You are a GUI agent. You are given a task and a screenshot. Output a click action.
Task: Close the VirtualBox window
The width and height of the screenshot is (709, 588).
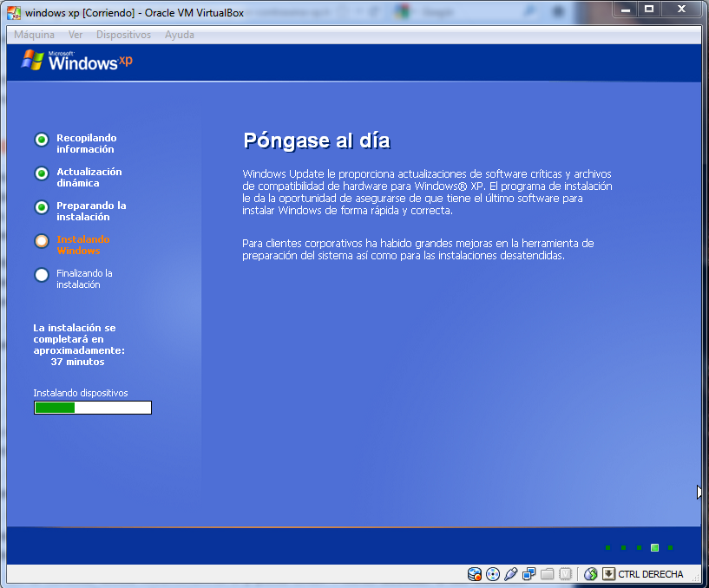(681, 9)
